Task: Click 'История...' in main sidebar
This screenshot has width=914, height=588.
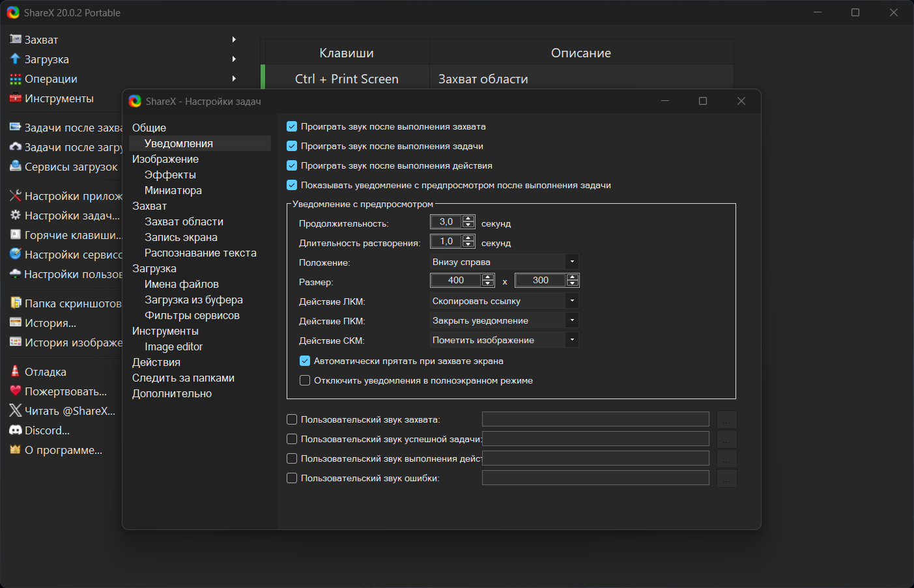Action: coord(50,323)
